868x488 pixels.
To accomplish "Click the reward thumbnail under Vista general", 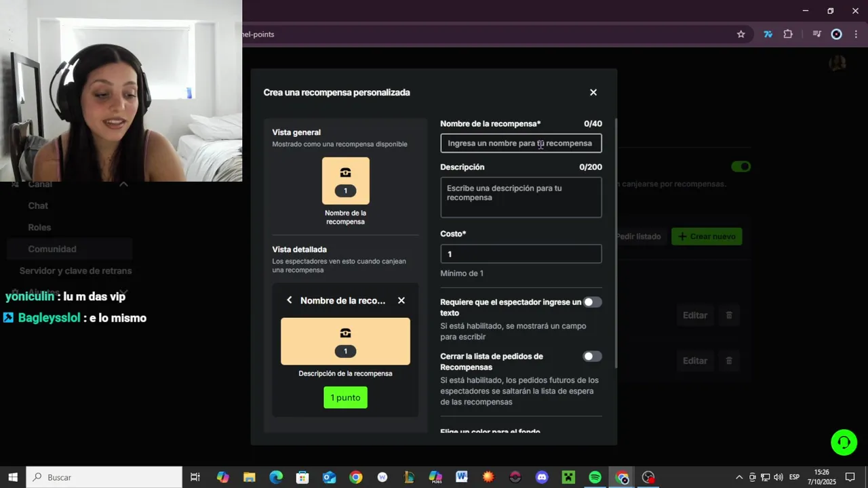I will coord(345,181).
